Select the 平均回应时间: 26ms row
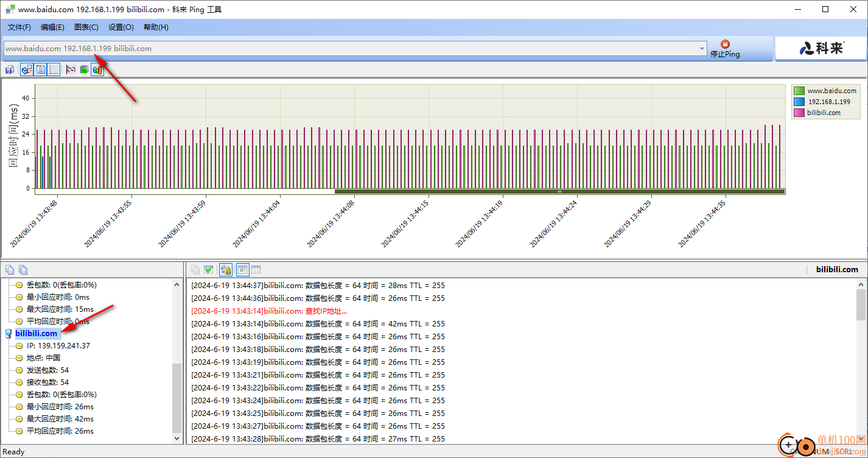Image resolution: width=868 pixels, height=458 pixels. 60,431
